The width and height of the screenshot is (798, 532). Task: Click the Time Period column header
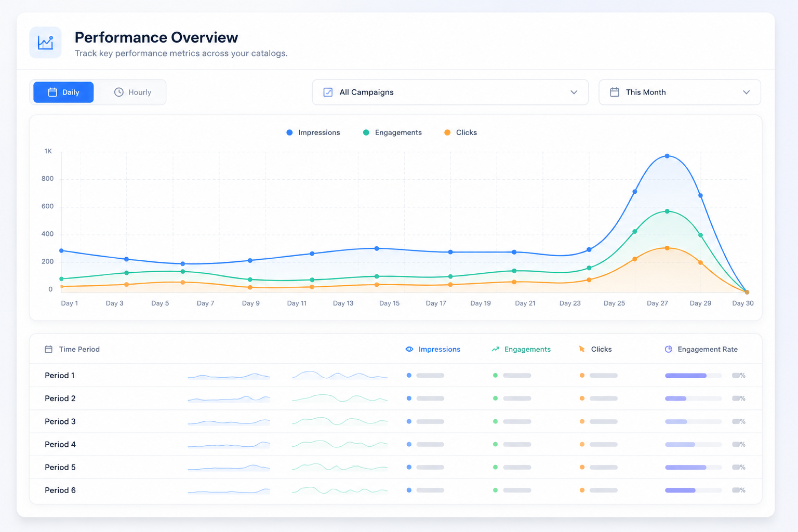(x=72, y=349)
